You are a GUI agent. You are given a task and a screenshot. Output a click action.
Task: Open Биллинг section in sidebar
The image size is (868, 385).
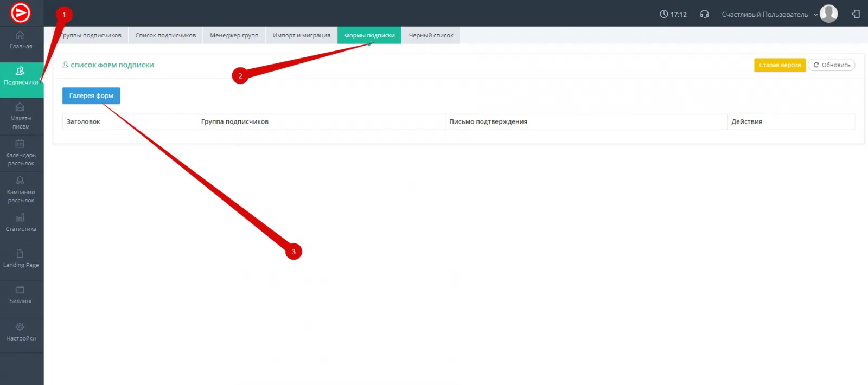tap(21, 295)
